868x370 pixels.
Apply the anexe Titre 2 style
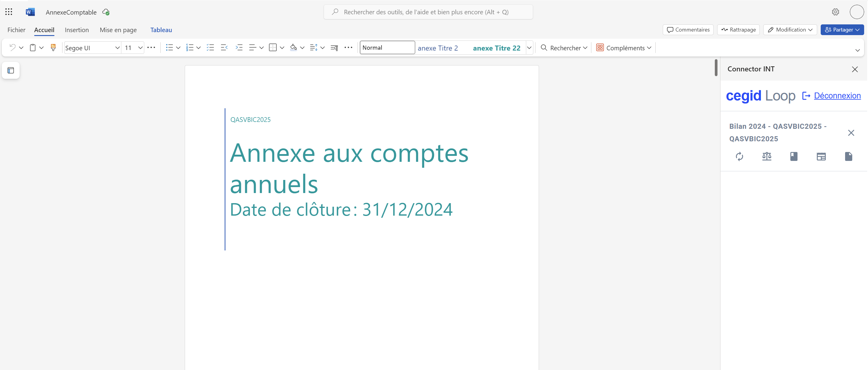pos(438,48)
